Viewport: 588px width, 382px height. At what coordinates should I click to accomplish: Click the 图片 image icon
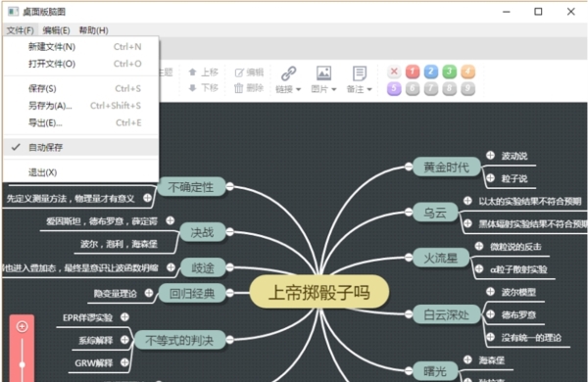pyautogui.click(x=323, y=73)
